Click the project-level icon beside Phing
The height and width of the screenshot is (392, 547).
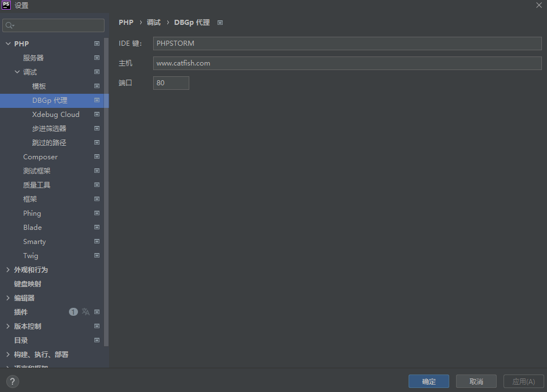(x=97, y=213)
